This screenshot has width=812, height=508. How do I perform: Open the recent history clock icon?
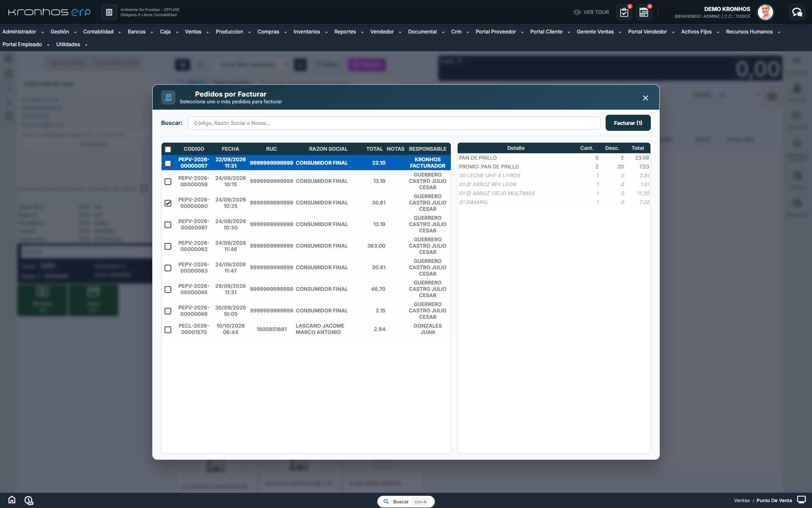tap(29, 500)
